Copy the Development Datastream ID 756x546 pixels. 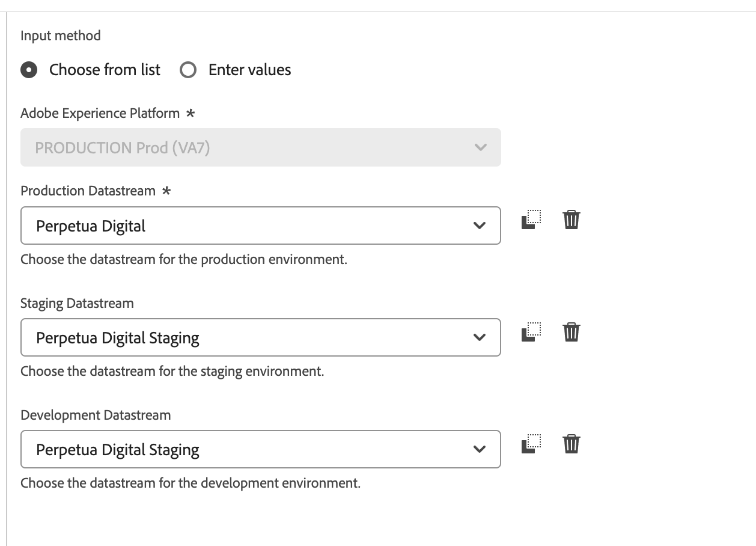tap(531, 444)
